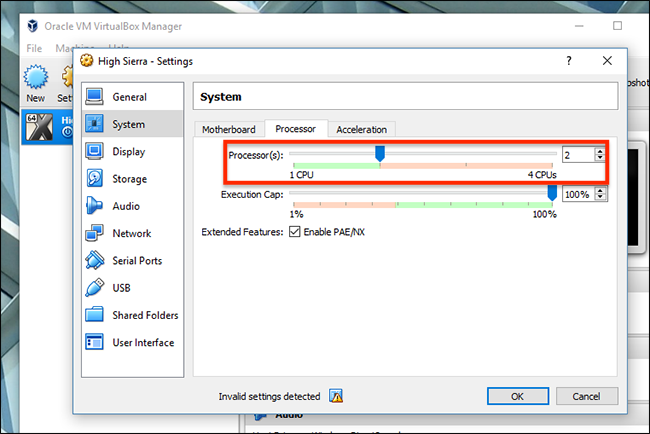Select High Sierra VM in Manager list
Viewport: 650px width, 434px height.
coord(47,127)
